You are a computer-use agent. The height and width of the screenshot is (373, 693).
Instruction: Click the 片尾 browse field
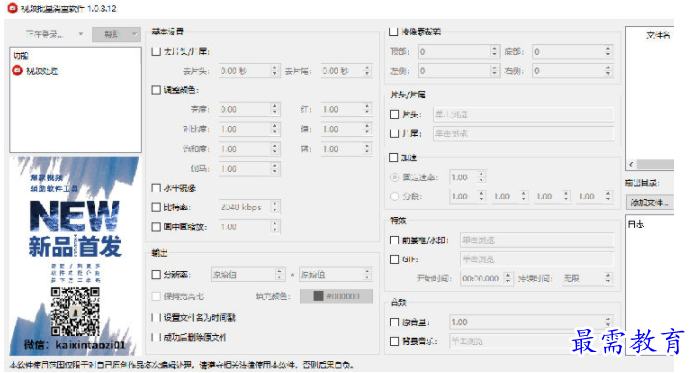tap(523, 133)
